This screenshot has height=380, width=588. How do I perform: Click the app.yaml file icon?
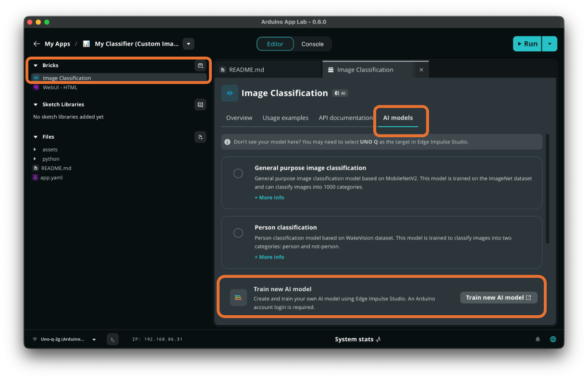(35, 178)
